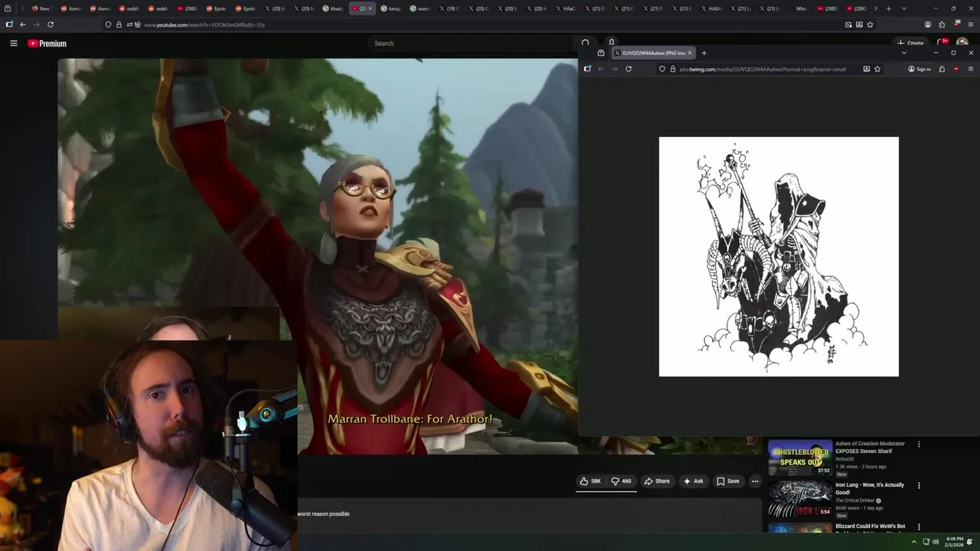Go back in the twimg window

(600, 69)
